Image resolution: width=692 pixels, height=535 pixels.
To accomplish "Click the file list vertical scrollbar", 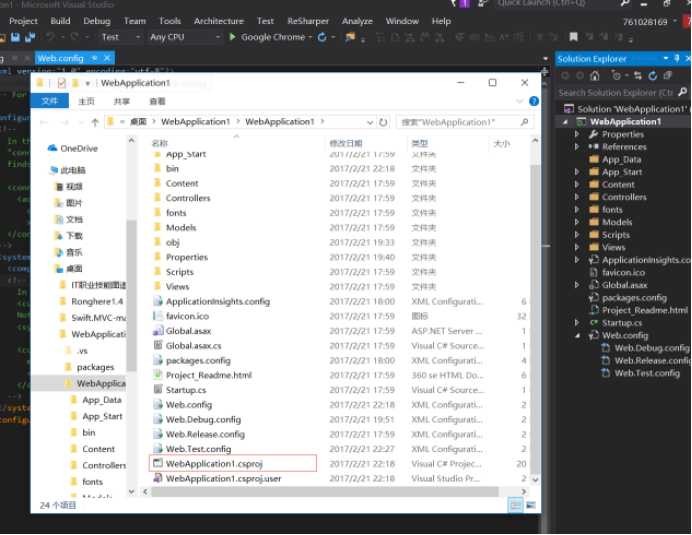I will (534, 320).
